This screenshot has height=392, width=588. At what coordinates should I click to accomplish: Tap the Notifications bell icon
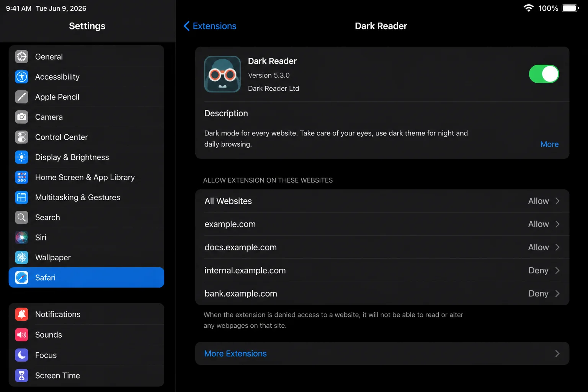pos(22,314)
